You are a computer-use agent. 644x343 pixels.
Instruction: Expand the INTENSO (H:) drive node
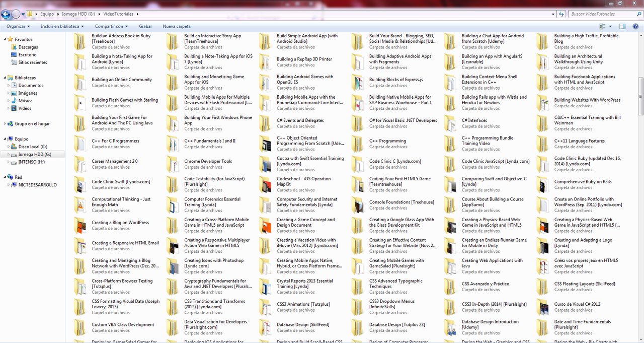[9, 162]
